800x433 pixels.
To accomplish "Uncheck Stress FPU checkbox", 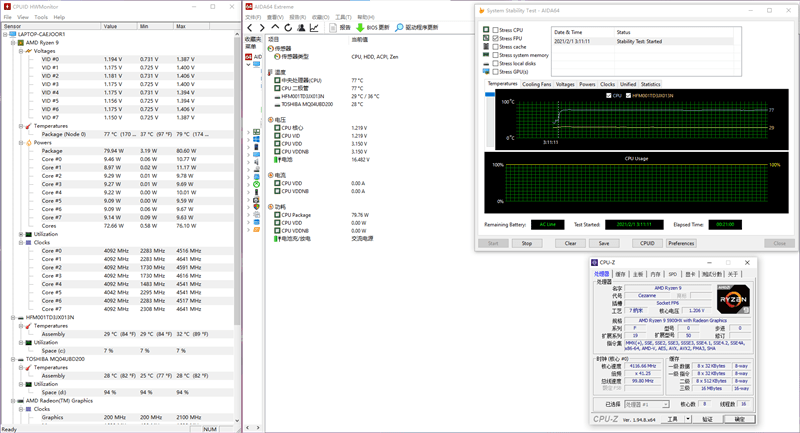I will coord(495,38).
